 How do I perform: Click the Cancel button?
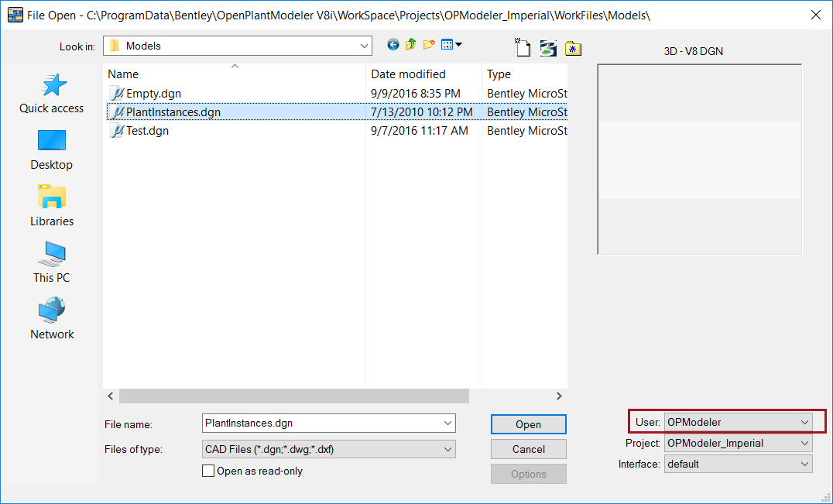click(529, 449)
